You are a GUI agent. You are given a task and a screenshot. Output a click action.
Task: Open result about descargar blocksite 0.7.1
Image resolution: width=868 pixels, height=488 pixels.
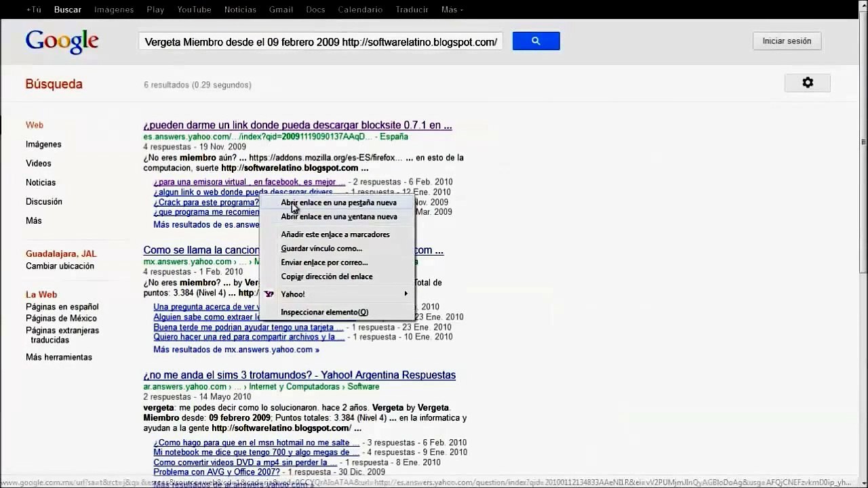298,125
